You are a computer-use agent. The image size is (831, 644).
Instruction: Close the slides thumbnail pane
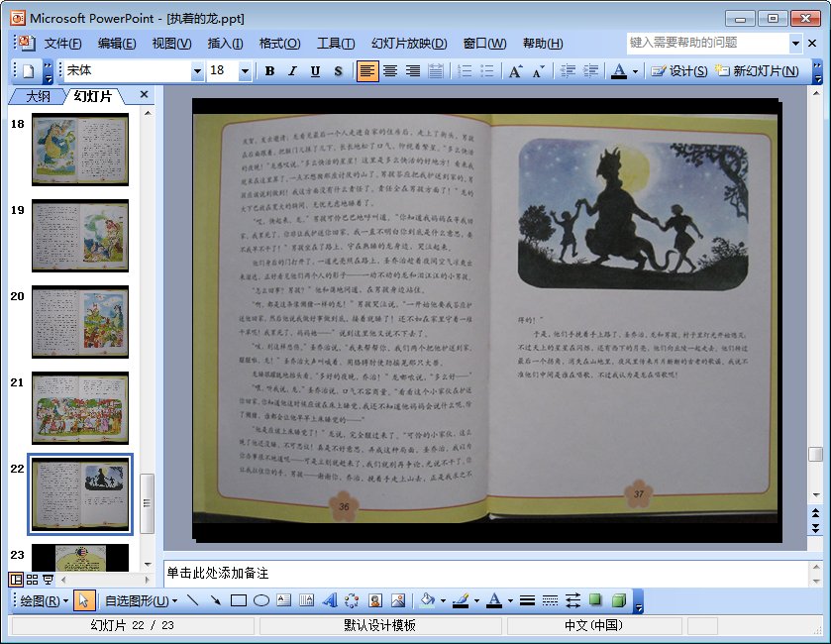144,94
